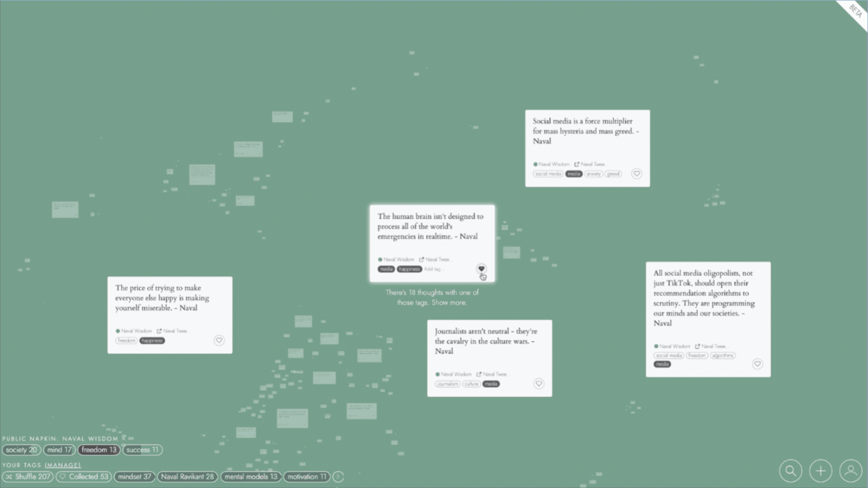Click the quote about making everyone else happy
This screenshot has height=488, width=868.
(x=162, y=298)
